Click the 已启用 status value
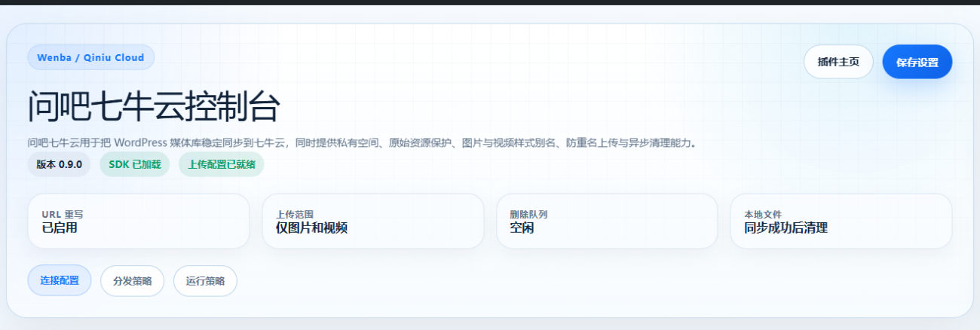The height and width of the screenshot is (330, 980). coord(60,228)
